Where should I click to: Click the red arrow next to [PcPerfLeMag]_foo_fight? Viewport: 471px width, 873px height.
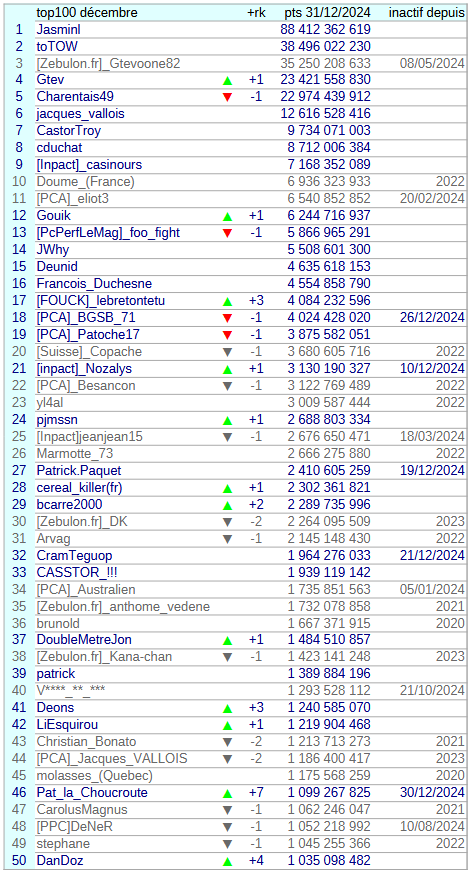click(x=227, y=233)
